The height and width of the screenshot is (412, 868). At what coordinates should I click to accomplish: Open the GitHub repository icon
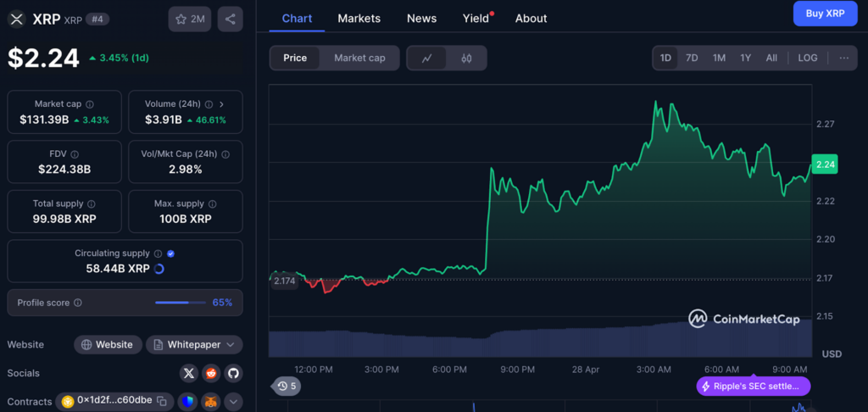[232, 373]
